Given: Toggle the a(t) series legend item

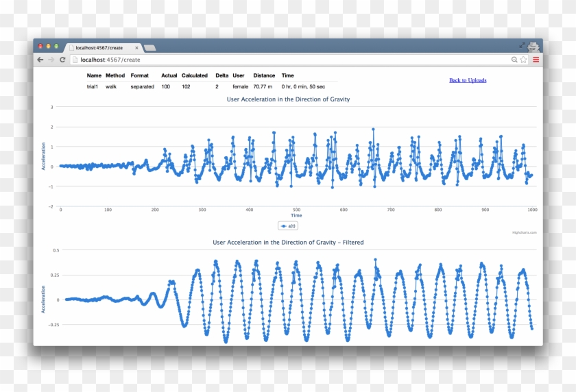Looking at the screenshot, I should pyautogui.click(x=288, y=225).
